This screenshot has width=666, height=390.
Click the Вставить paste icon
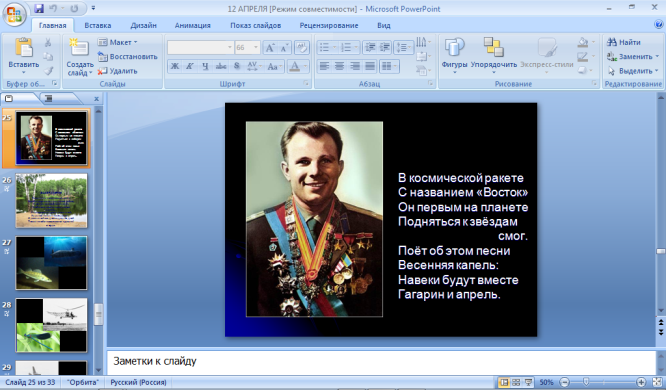[x=24, y=47]
